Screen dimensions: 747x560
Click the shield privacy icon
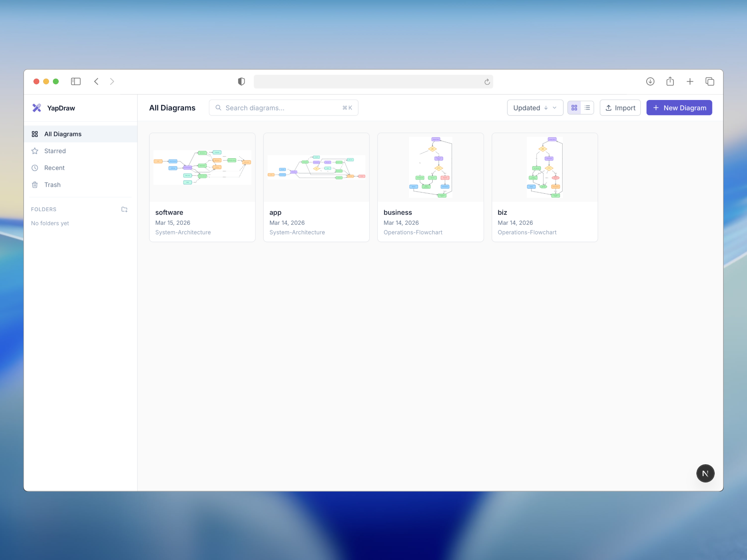(241, 81)
